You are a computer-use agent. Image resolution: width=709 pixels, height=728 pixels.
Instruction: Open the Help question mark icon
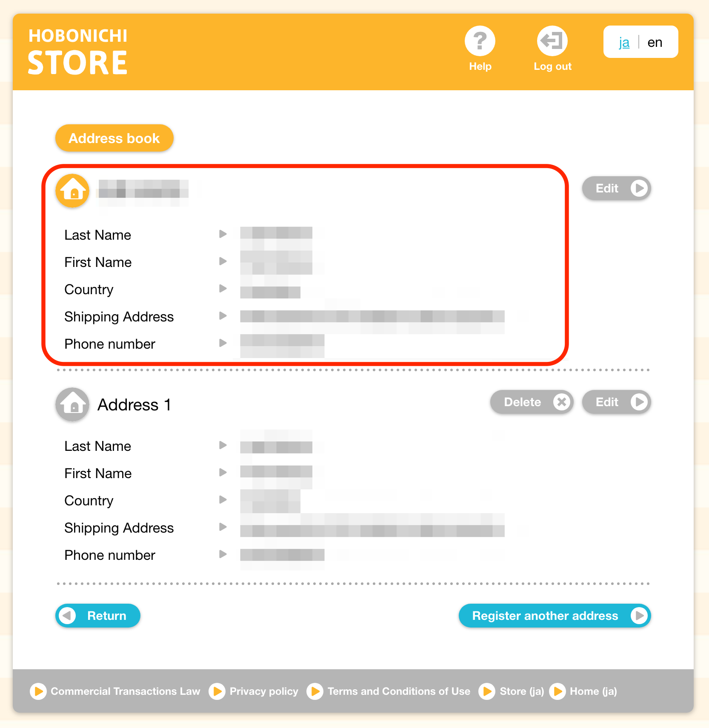point(480,41)
